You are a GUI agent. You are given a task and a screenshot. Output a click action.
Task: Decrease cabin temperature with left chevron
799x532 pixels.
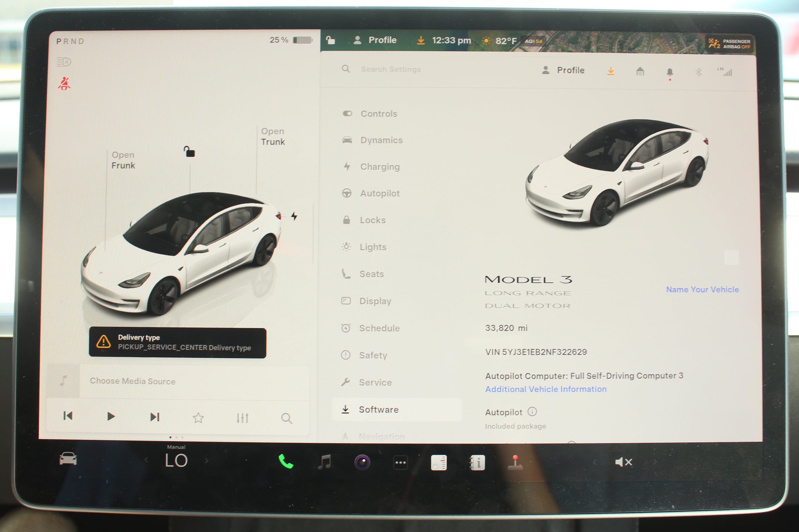[146, 460]
